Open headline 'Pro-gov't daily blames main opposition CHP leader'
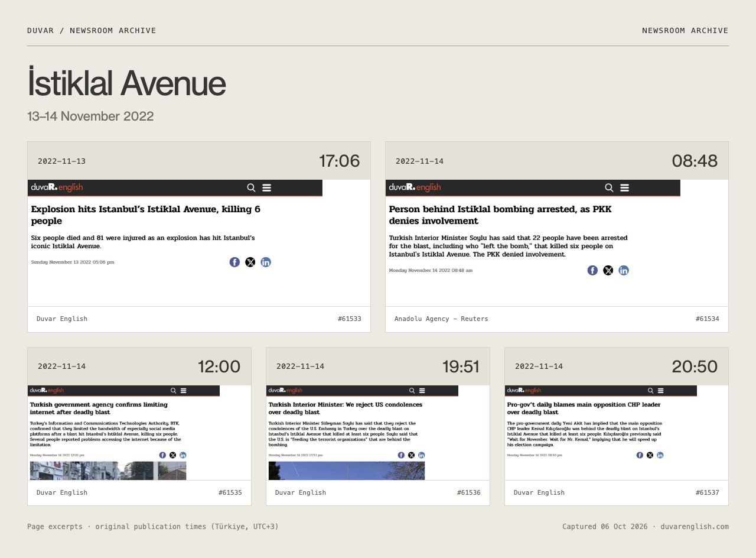This screenshot has width=756, height=558. point(584,408)
